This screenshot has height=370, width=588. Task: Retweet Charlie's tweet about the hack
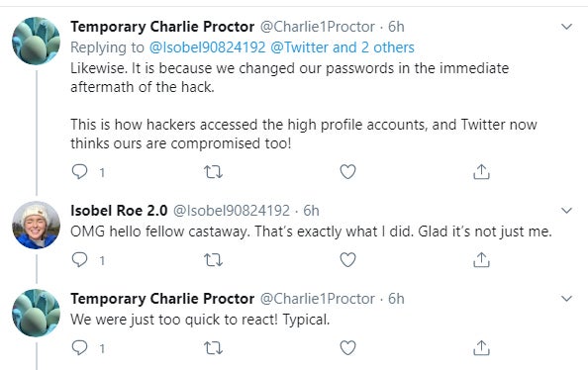click(x=213, y=172)
